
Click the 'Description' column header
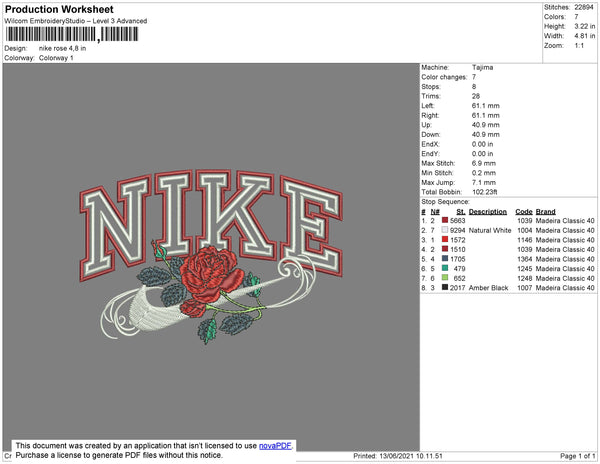tap(488, 212)
